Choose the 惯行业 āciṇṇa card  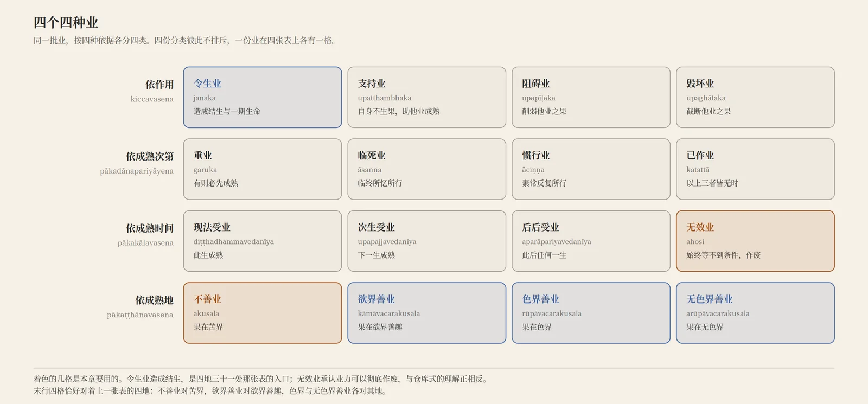591,169
